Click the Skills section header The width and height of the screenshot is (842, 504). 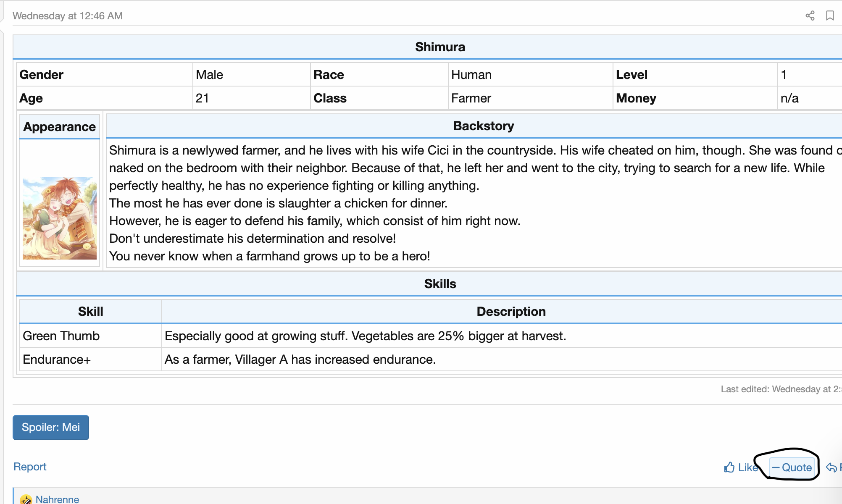coord(439,284)
